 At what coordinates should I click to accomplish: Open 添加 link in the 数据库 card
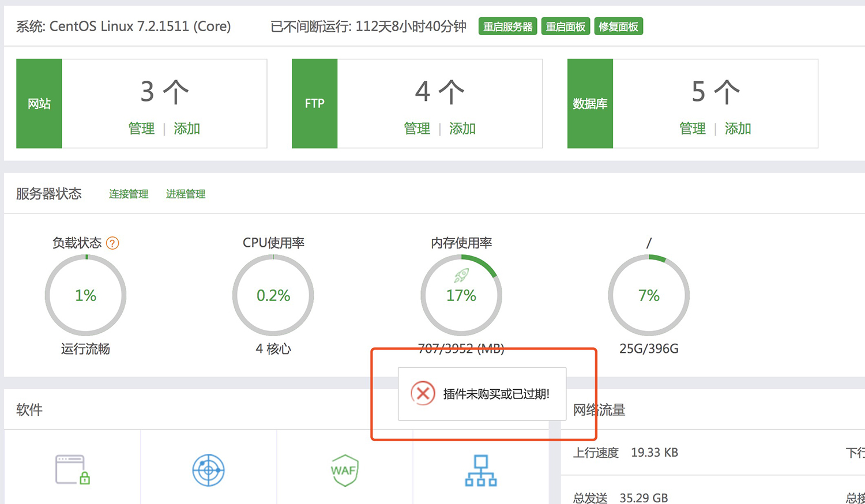tap(738, 129)
